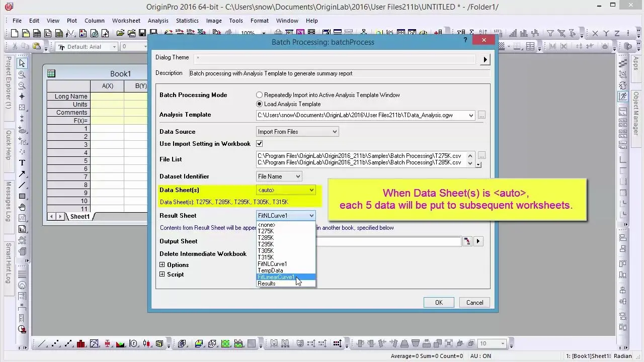Image resolution: width=644 pixels, height=362 pixels.
Task: Click the New Project icon in toolbar
Action: pyautogui.click(x=14, y=34)
